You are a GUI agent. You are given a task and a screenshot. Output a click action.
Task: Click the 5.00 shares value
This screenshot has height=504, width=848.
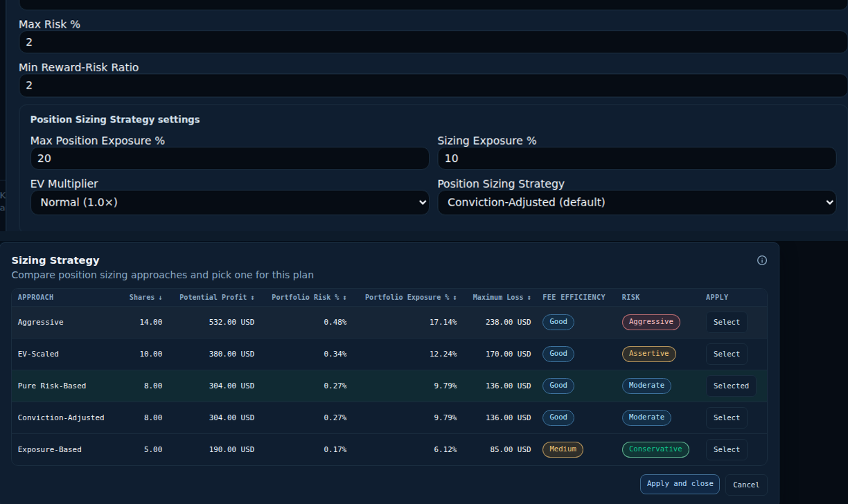[x=153, y=449]
